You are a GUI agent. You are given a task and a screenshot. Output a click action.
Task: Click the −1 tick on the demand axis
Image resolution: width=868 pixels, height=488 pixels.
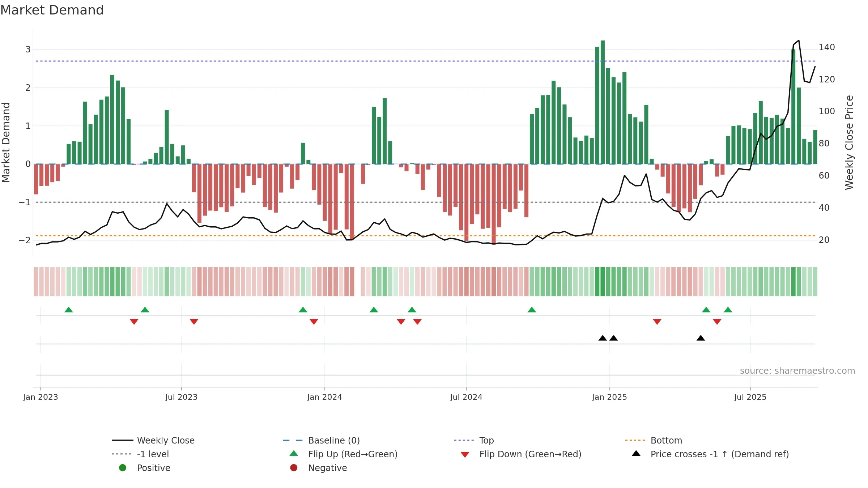coord(24,202)
